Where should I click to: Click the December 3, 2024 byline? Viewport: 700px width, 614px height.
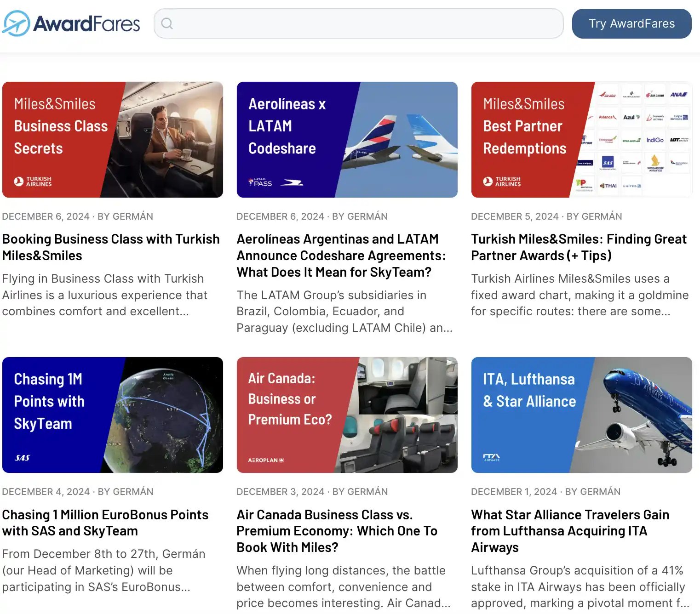pyautogui.click(x=312, y=492)
